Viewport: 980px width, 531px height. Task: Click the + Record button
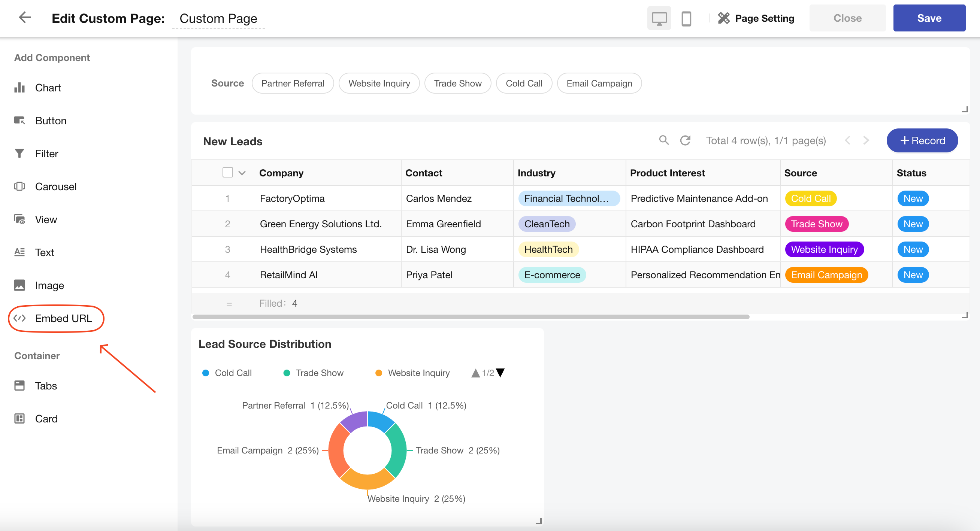click(922, 140)
